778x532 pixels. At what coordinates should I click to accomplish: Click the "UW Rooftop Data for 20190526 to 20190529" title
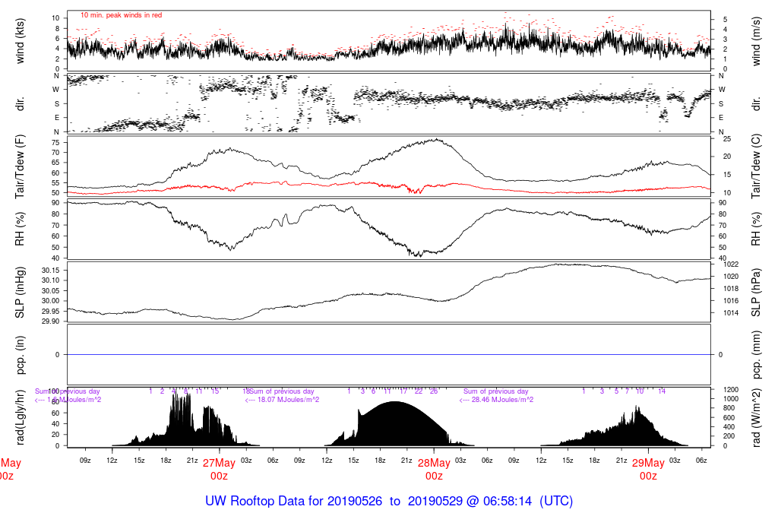[x=389, y=501]
